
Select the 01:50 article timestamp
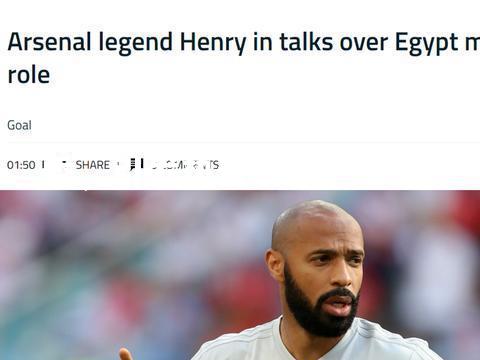click(21, 165)
